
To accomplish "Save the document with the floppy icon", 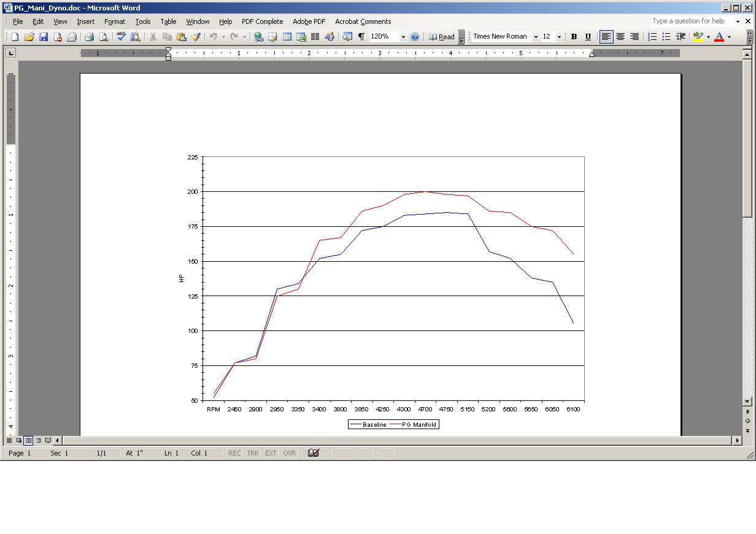I will point(44,37).
